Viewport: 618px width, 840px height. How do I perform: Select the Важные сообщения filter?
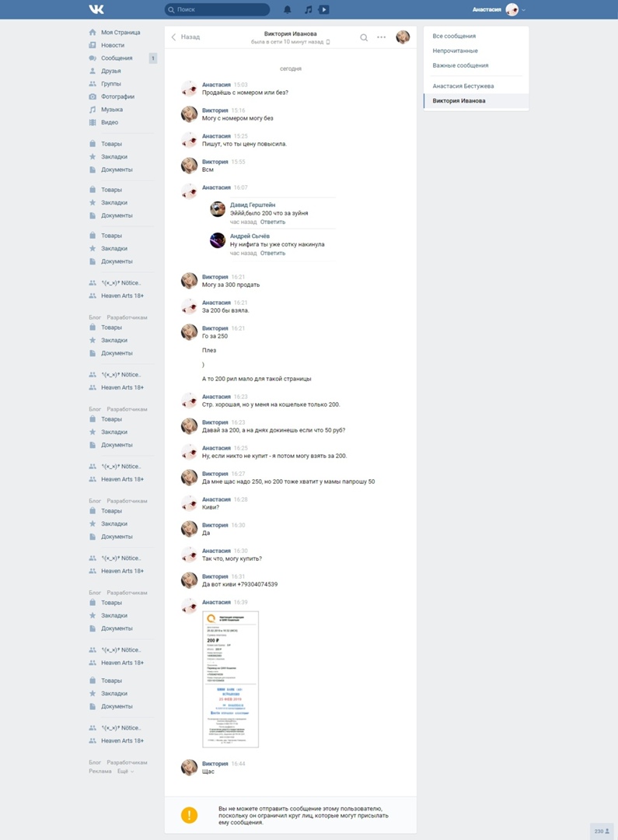tap(460, 65)
